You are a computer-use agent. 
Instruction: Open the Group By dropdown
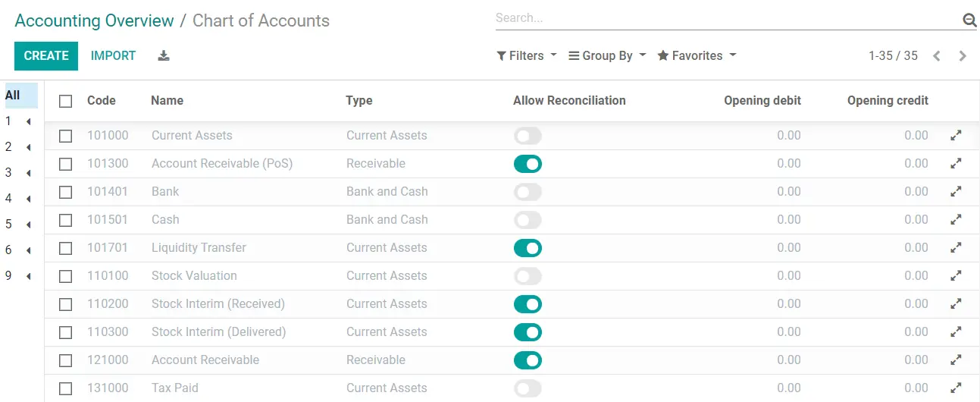[x=607, y=55]
